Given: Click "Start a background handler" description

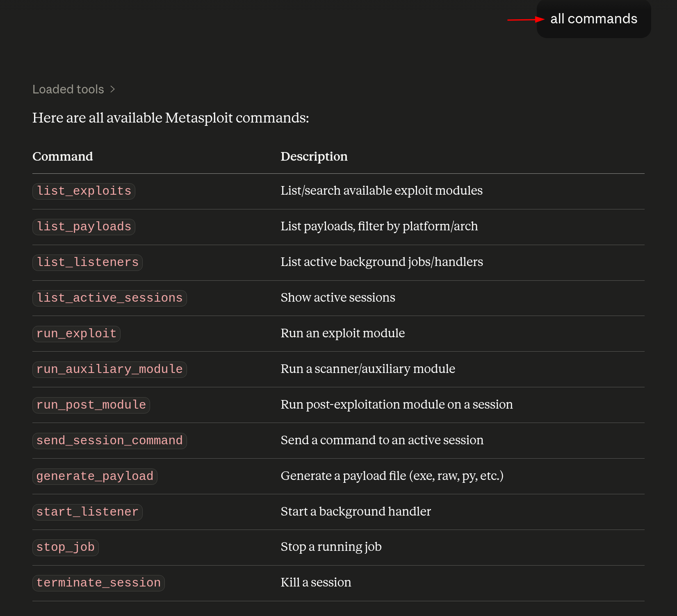Looking at the screenshot, I should click(x=356, y=511).
